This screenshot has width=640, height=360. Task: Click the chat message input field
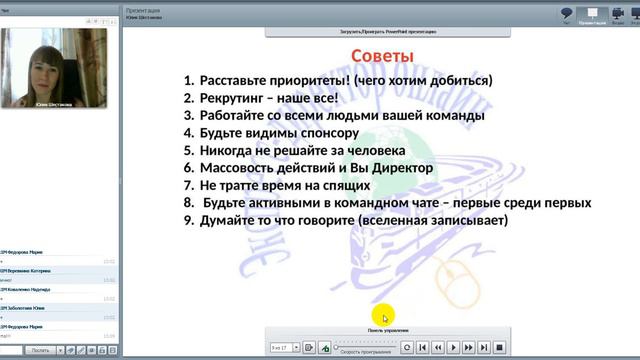(11, 350)
